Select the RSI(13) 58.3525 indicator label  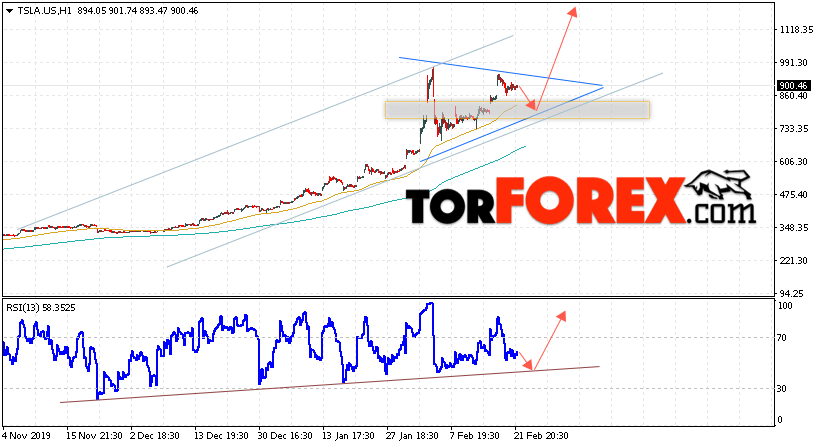click(x=41, y=308)
